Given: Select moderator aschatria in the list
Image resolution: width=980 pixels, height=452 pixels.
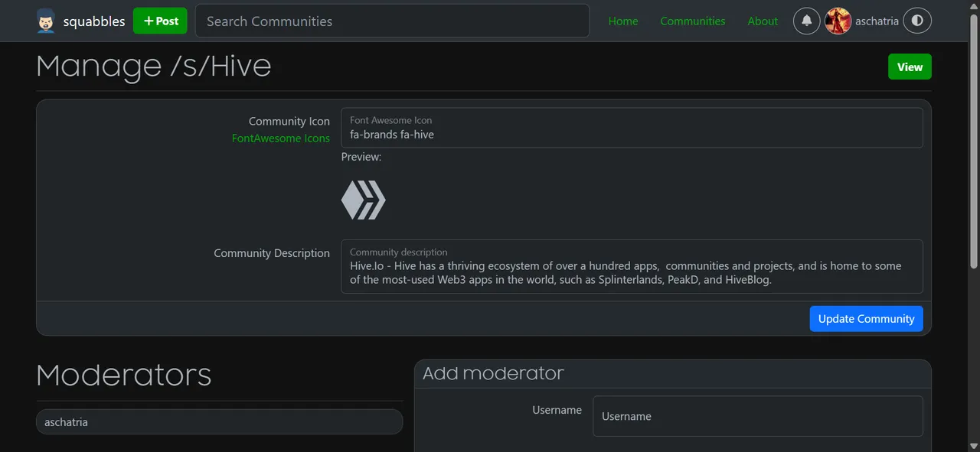Looking at the screenshot, I should click(x=219, y=421).
